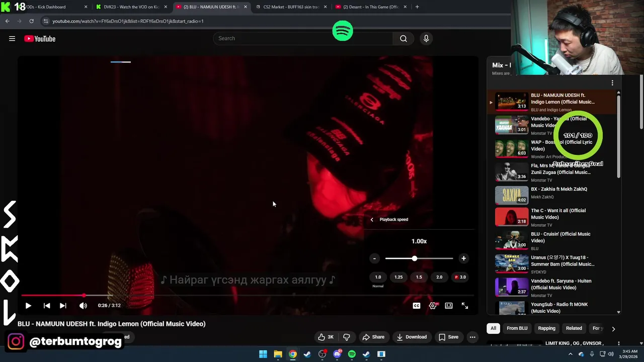Like the video with the thumbs-up button
The image size is (644, 362).
326,337
